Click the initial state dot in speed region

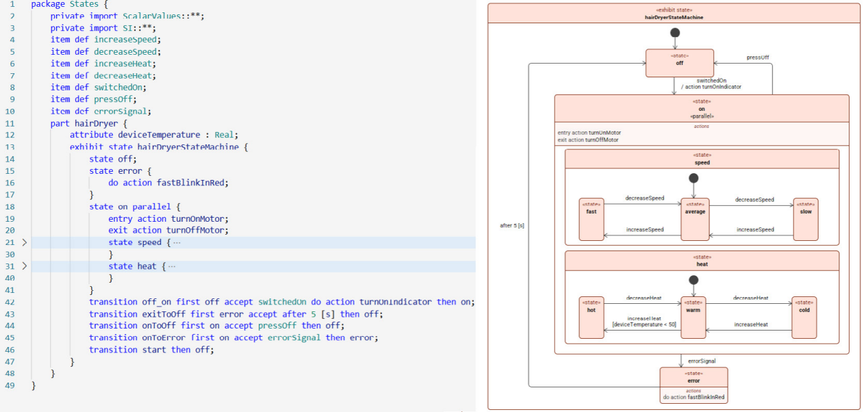tap(693, 178)
